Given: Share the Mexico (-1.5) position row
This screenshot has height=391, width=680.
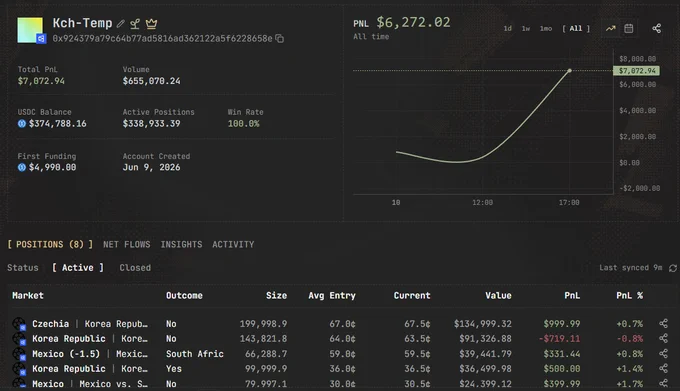Looking at the screenshot, I should coord(663,354).
